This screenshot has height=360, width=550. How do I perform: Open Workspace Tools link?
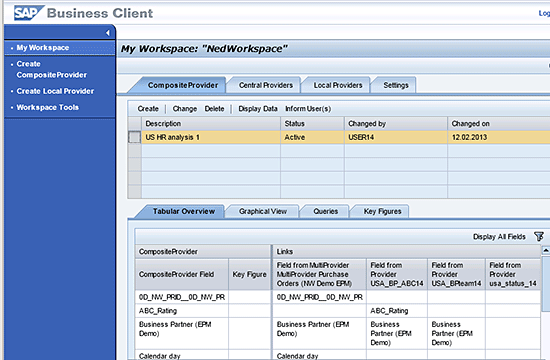point(47,107)
